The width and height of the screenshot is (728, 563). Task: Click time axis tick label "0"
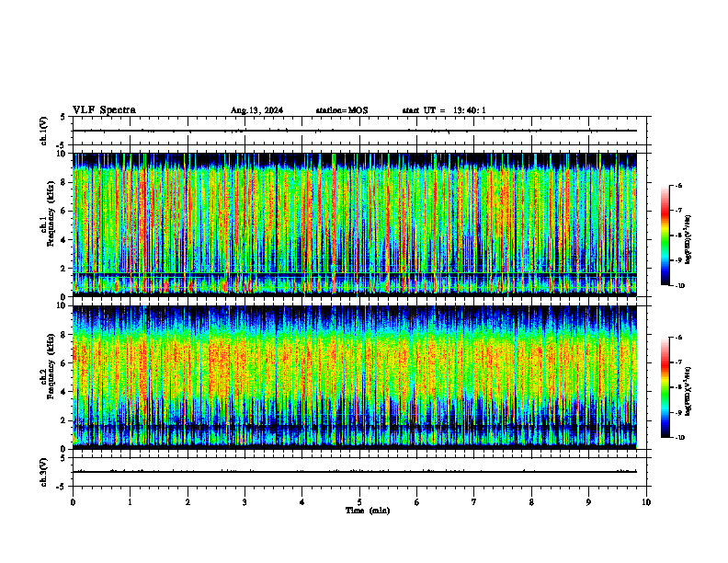tap(73, 502)
